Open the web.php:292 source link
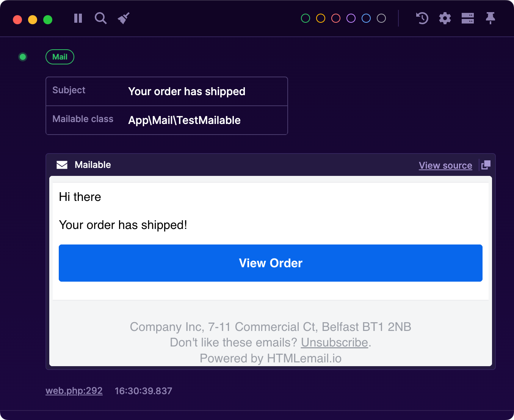Image resolution: width=514 pixels, height=420 pixels. click(x=74, y=391)
